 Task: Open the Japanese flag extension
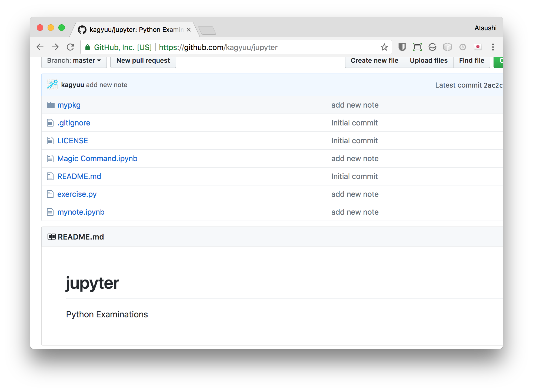click(x=478, y=47)
